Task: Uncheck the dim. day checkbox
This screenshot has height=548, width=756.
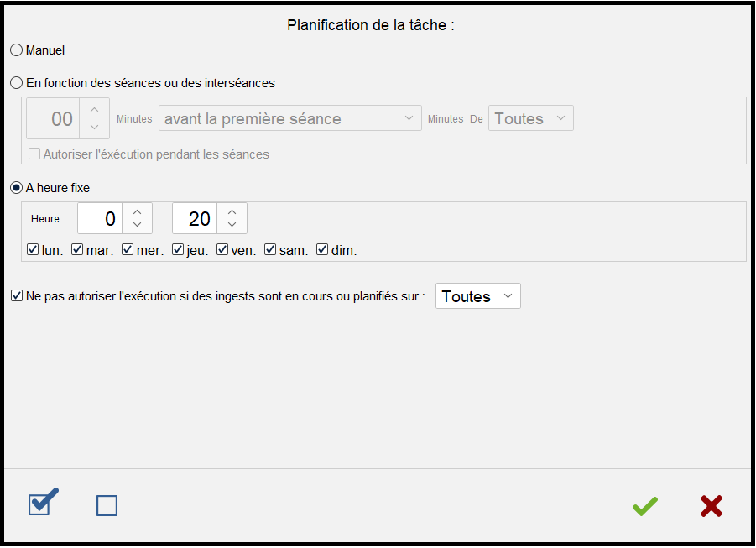Action: [x=322, y=250]
